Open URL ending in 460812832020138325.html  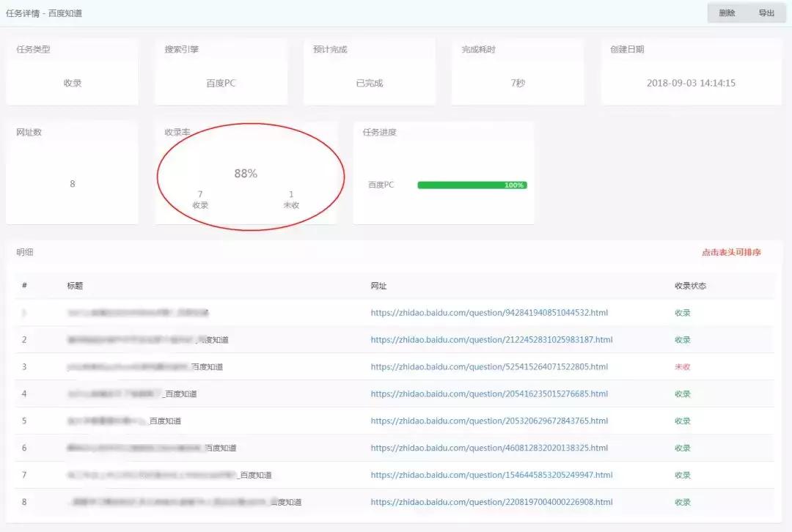(489, 448)
